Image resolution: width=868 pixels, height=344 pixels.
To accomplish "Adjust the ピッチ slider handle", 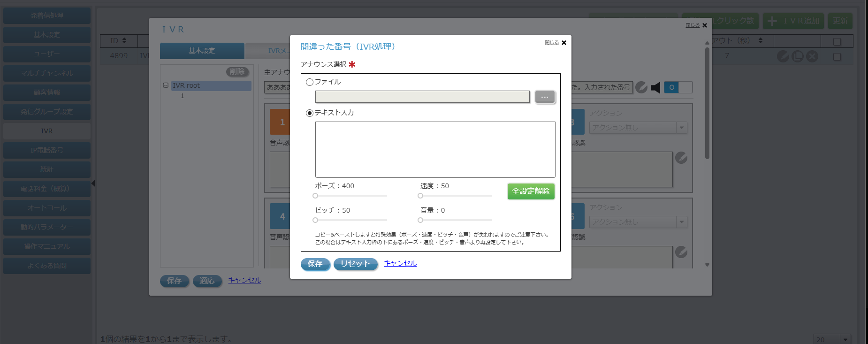I will point(315,220).
